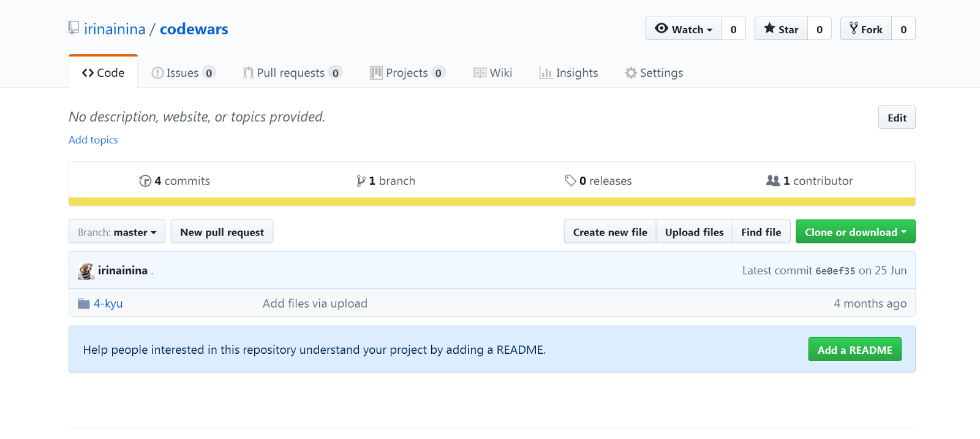Click the '4 months ago' timestamp

click(870, 303)
